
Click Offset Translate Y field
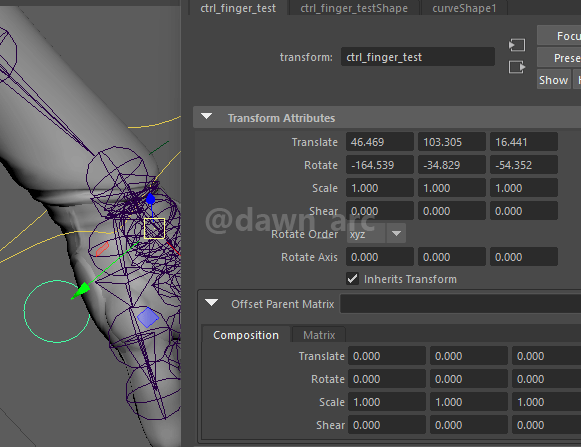tap(469, 356)
